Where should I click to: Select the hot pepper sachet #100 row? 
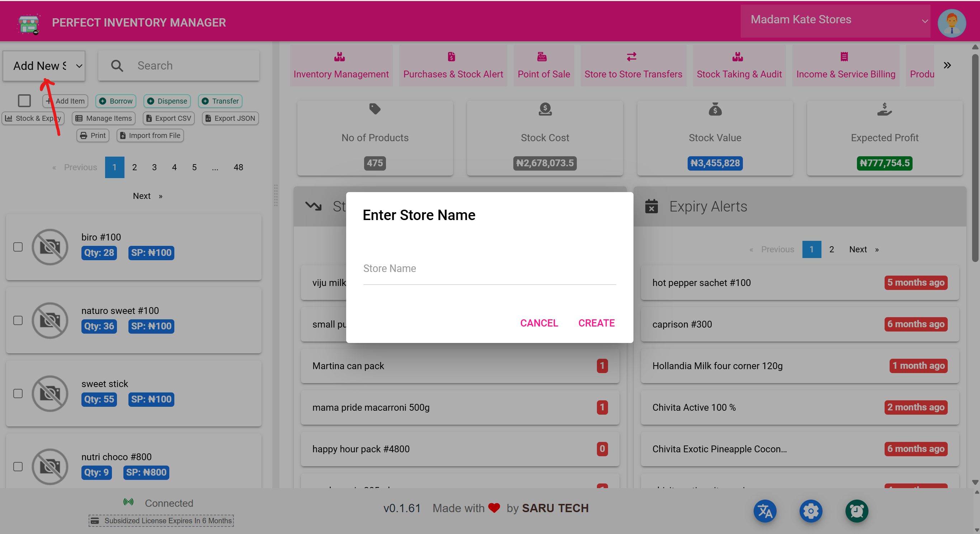[799, 283]
